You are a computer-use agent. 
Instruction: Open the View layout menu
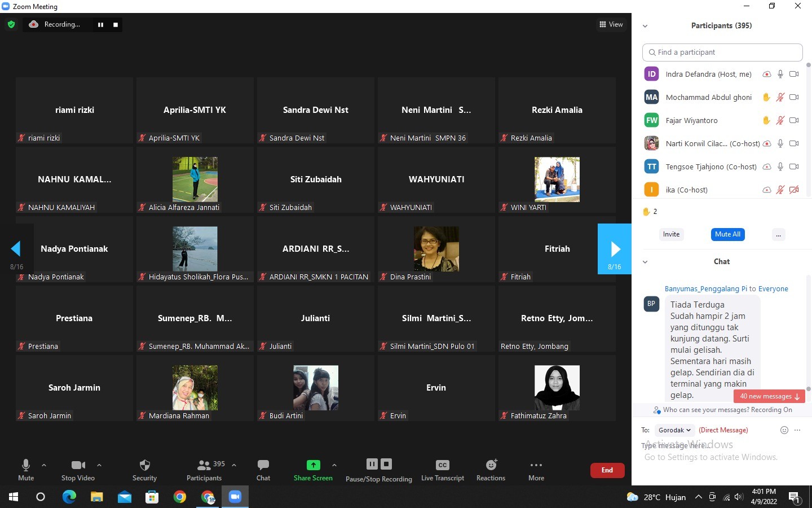pyautogui.click(x=611, y=24)
